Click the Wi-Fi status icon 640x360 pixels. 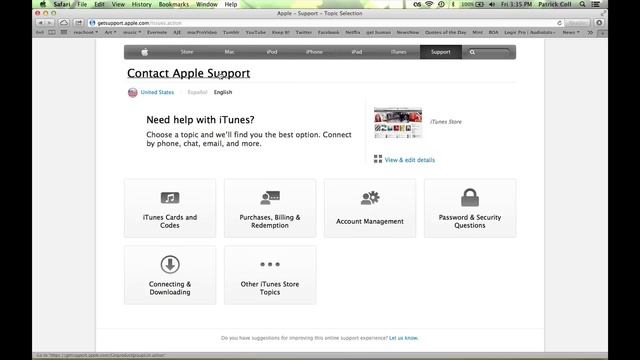[429, 4]
